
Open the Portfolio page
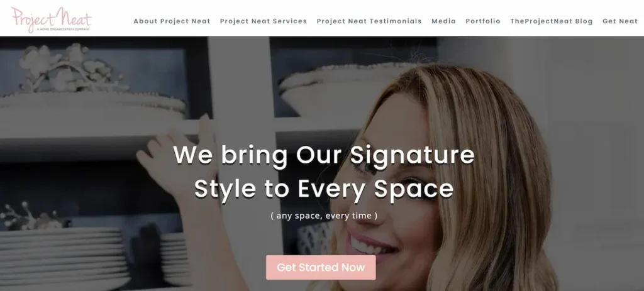click(x=483, y=21)
